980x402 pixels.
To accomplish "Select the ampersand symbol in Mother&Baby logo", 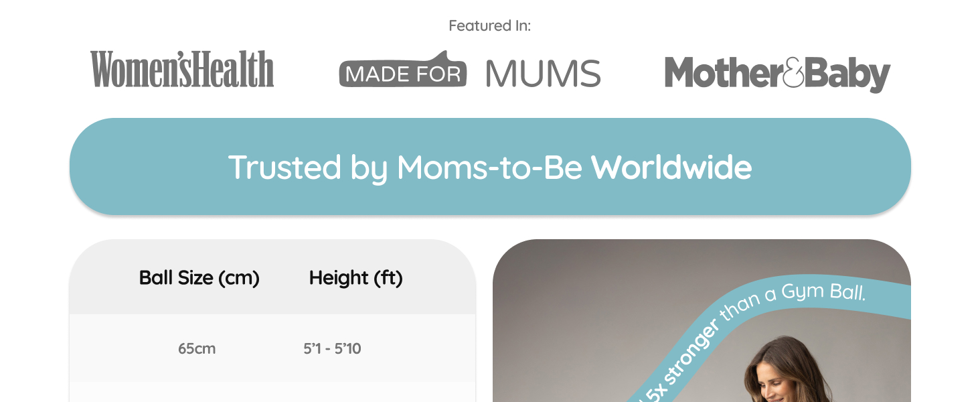I will [794, 72].
